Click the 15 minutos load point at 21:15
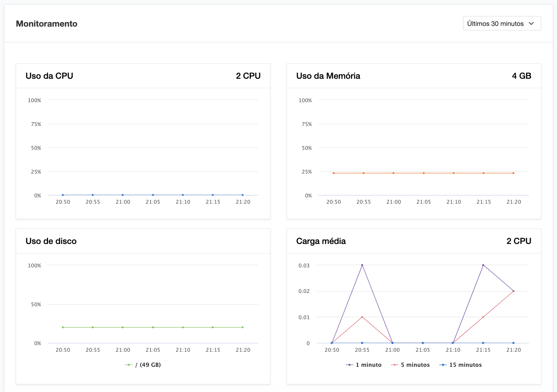Viewport: 557px width, 392px height. click(483, 343)
